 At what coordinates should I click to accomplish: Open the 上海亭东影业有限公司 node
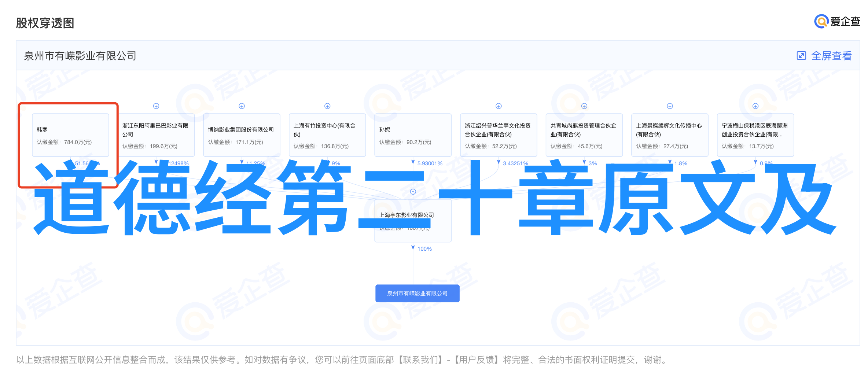click(413, 220)
